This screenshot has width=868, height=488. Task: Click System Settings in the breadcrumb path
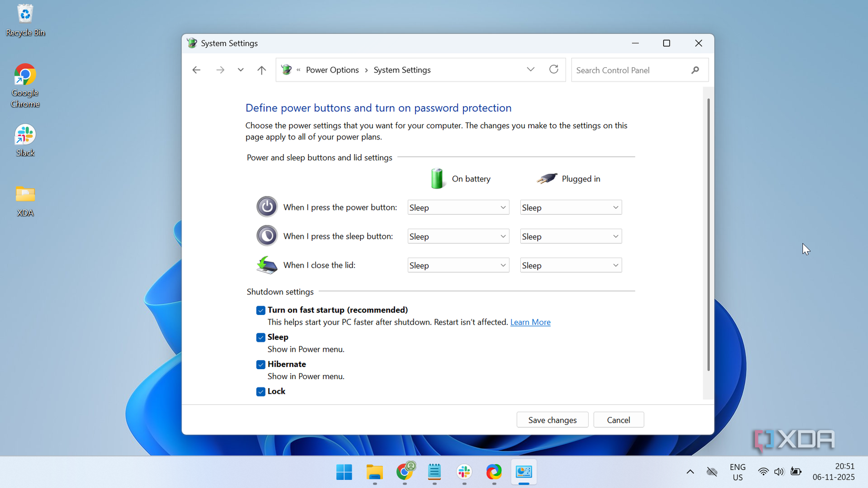pyautogui.click(x=402, y=69)
